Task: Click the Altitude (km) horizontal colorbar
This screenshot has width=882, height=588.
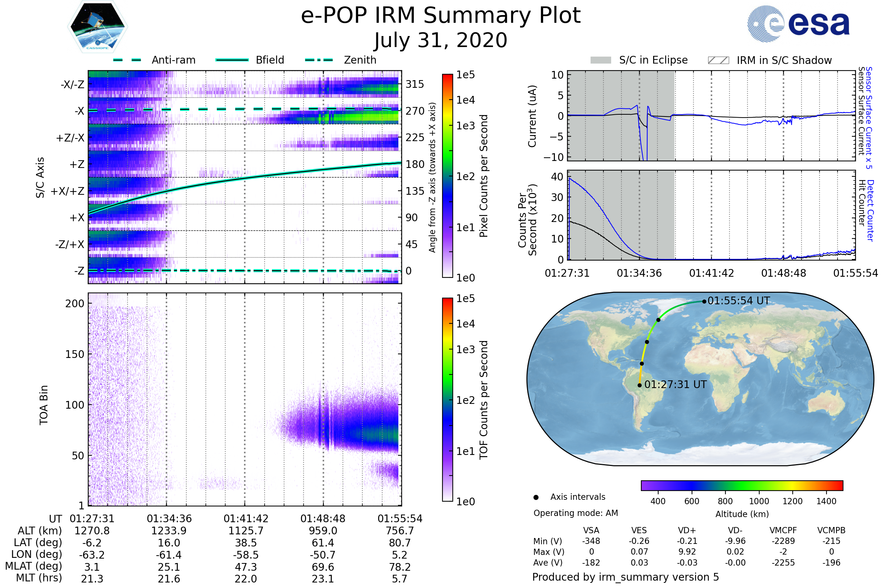Action: 742,485
